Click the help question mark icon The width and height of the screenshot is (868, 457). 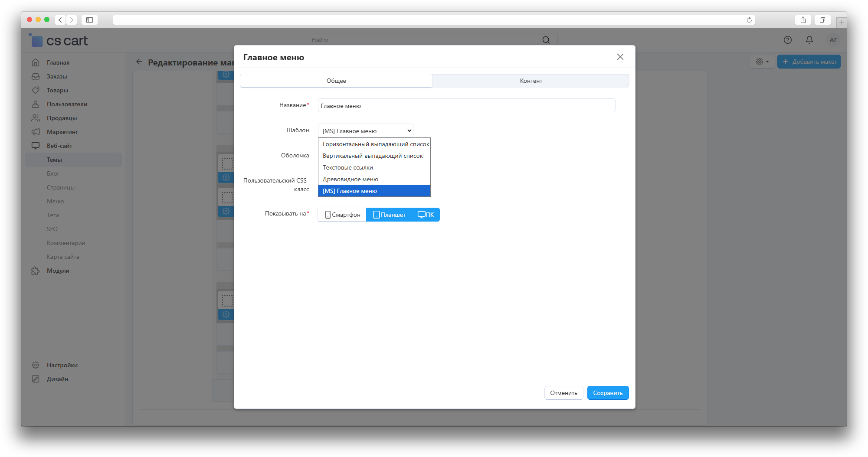coord(787,40)
